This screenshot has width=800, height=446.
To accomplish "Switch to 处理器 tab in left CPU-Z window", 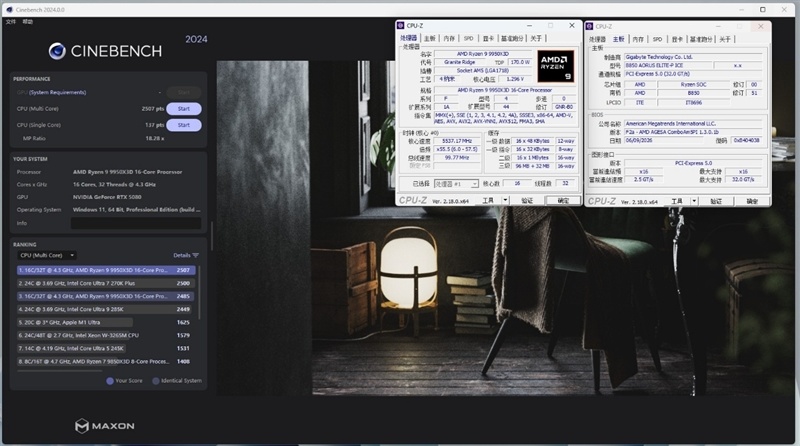I will 408,38.
